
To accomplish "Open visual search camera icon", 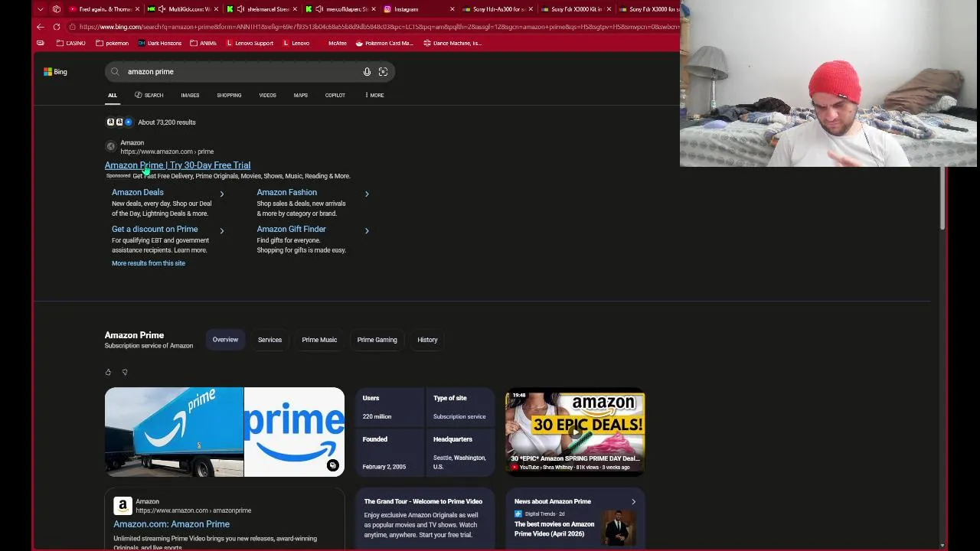I will 383,72.
